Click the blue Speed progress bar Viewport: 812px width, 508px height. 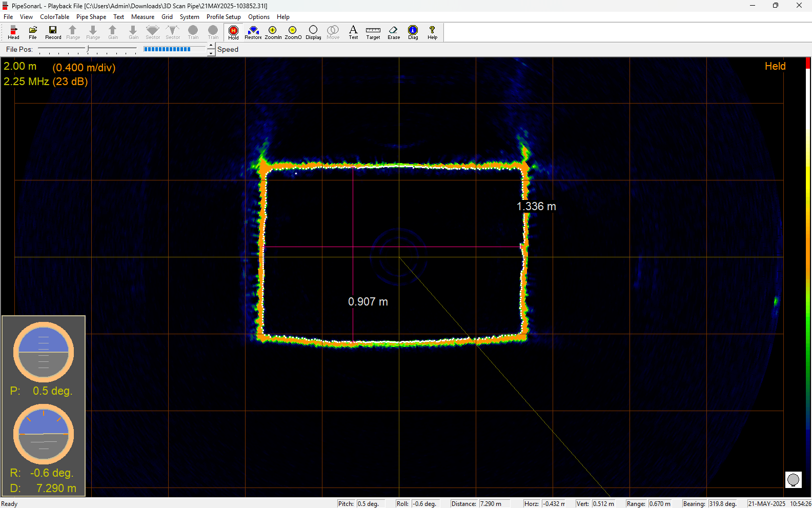[174, 49]
